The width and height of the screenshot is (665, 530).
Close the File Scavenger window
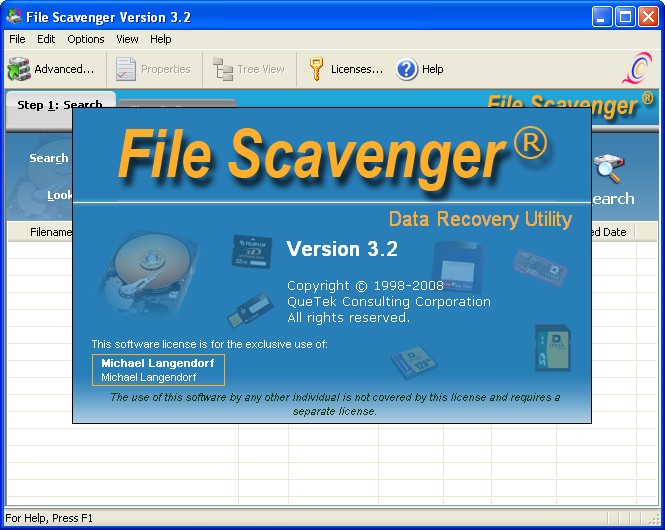click(x=648, y=17)
